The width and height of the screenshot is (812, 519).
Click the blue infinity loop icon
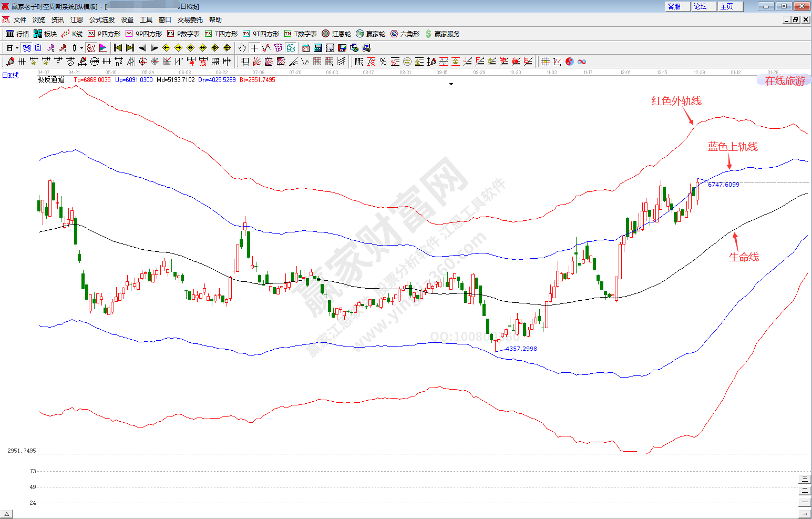582,62
